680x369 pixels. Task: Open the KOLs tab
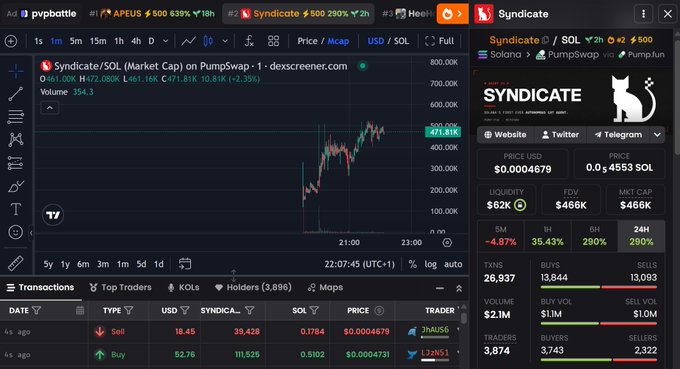point(183,287)
